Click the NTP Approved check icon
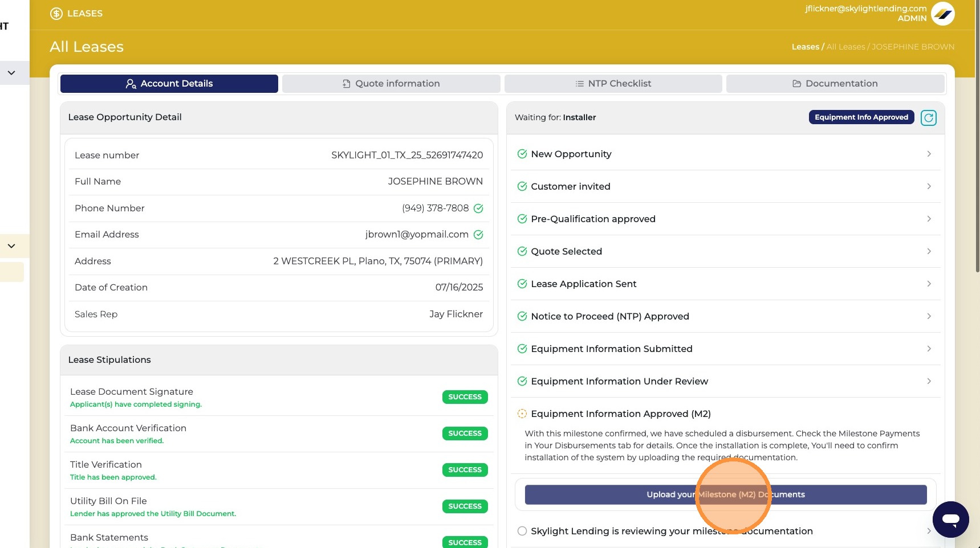 click(522, 316)
